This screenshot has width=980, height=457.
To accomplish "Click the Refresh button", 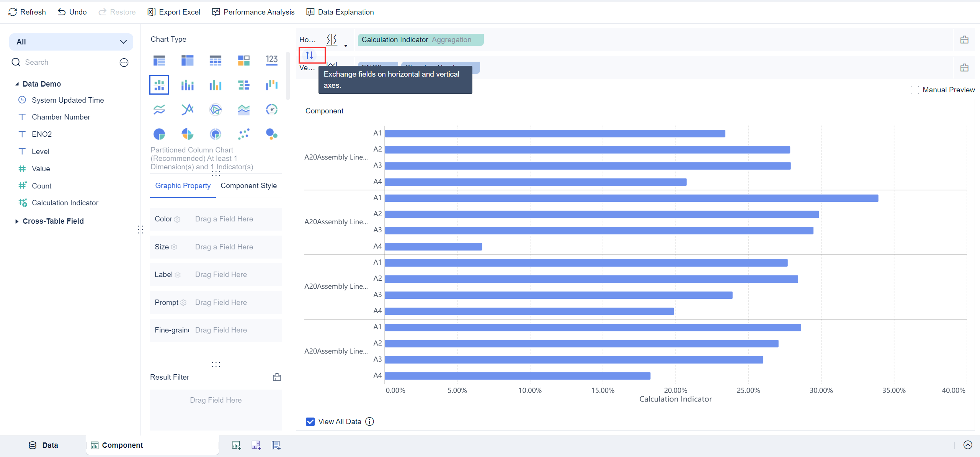I will coord(27,12).
